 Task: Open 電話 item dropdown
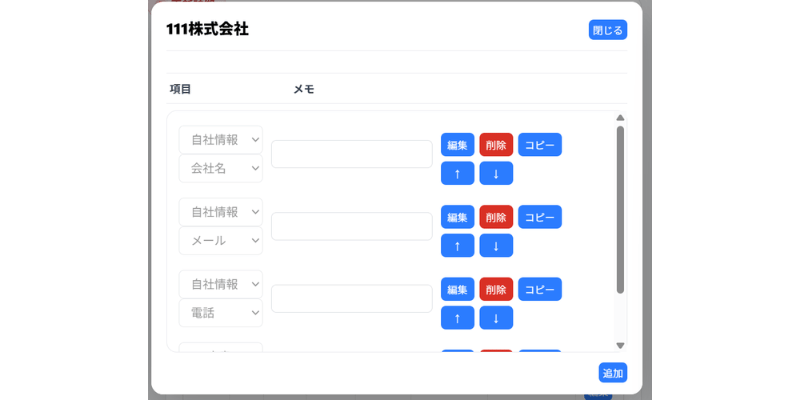[x=220, y=313]
